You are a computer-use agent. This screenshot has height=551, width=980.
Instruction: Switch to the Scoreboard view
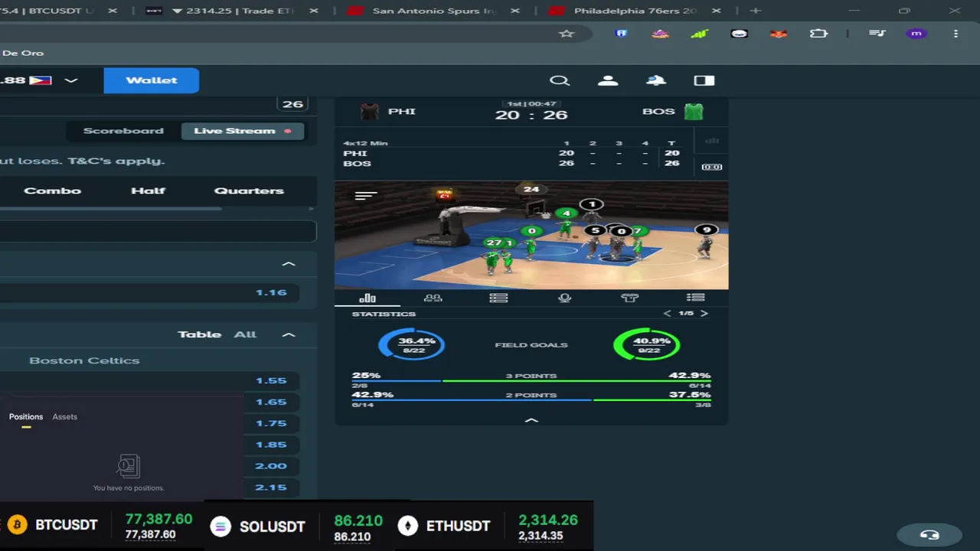pyautogui.click(x=123, y=131)
